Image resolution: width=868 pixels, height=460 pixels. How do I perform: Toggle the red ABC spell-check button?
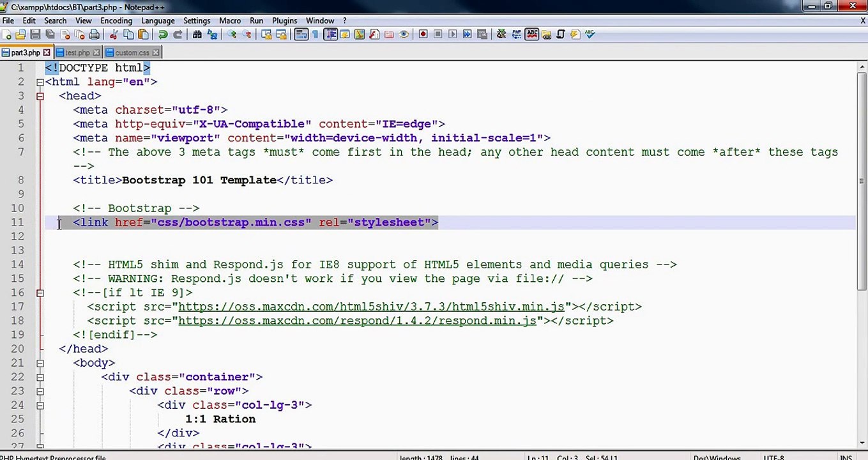point(531,34)
